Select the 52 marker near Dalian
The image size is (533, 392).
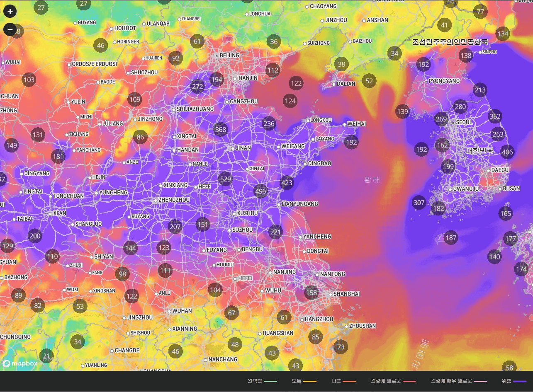click(x=369, y=81)
